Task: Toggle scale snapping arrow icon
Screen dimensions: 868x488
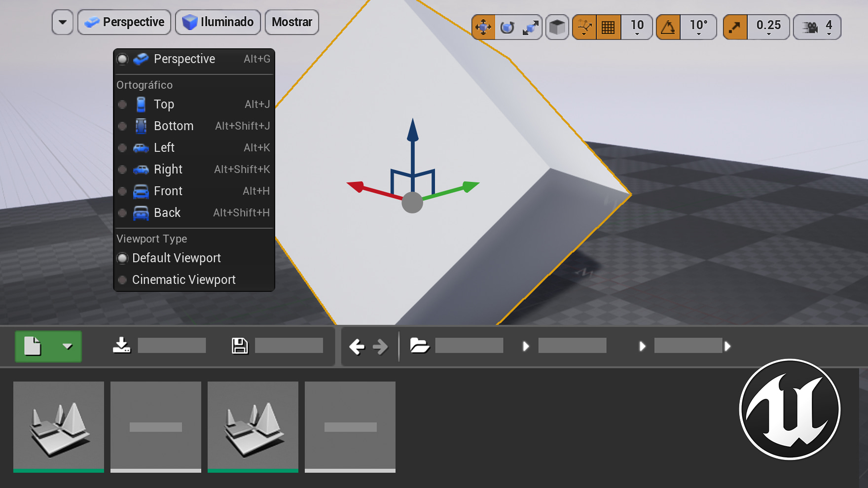Action: click(735, 27)
